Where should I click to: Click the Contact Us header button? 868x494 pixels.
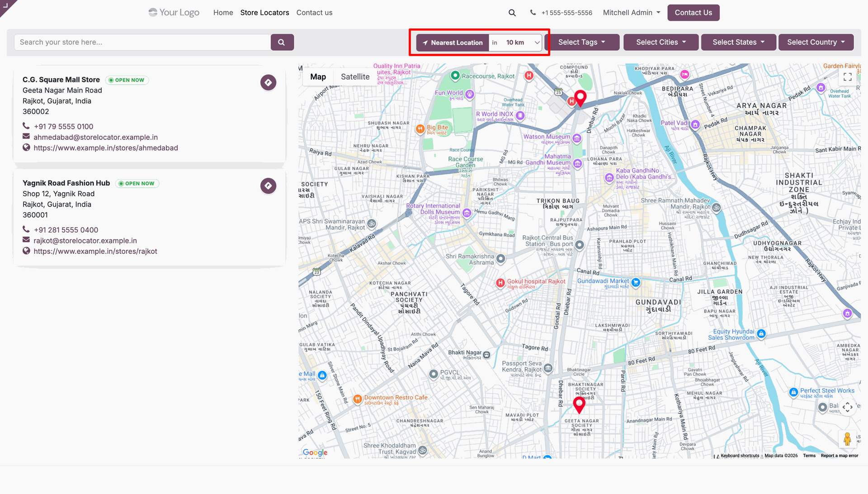pyautogui.click(x=693, y=13)
